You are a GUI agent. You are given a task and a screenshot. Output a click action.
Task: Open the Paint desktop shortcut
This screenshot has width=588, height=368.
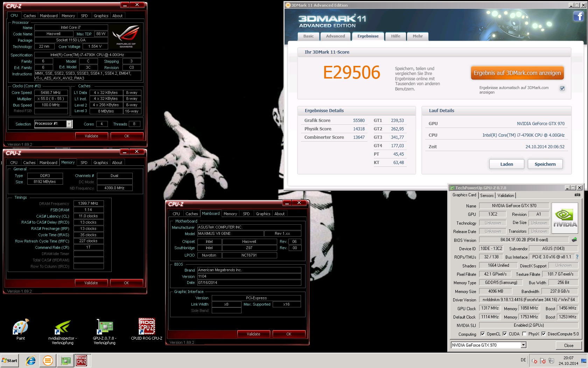click(x=21, y=329)
